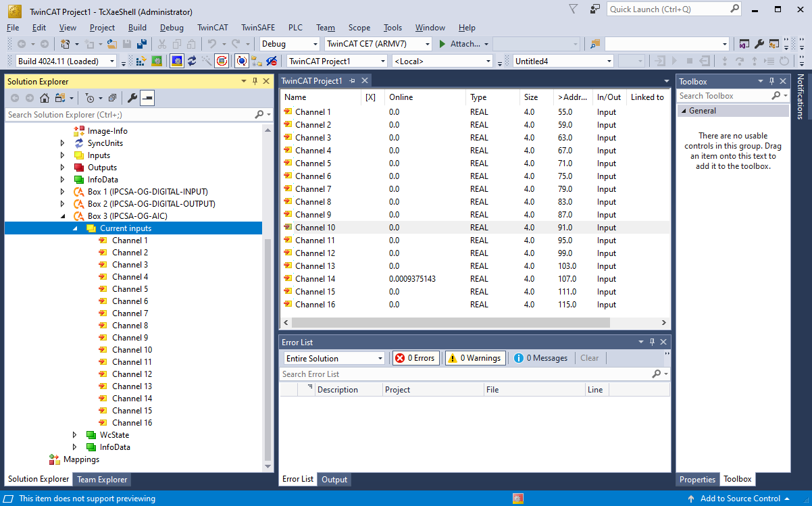This screenshot has width=812, height=506.
Task: Click the Restart TwinCAT Run Mode icon
Action: 157,61
